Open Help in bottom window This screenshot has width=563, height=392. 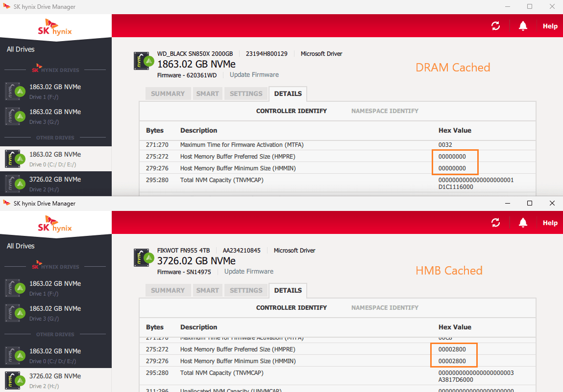tap(550, 223)
